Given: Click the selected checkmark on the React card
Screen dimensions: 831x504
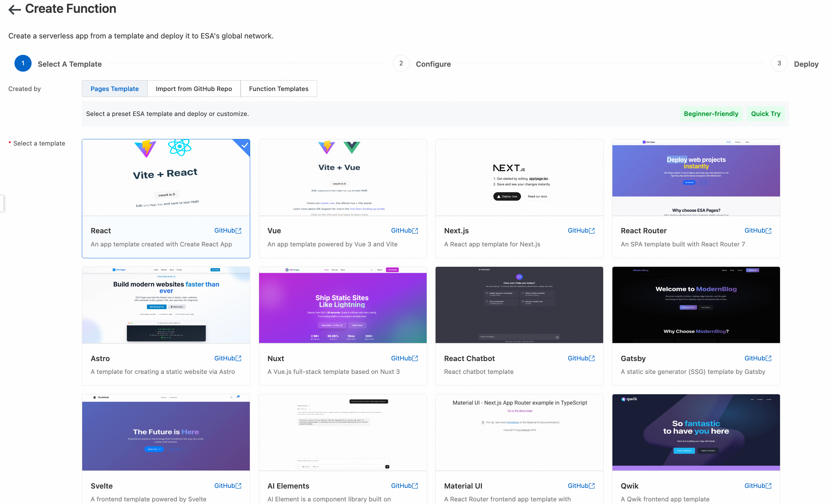Looking at the screenshot, I should click(x=244, y=145).
